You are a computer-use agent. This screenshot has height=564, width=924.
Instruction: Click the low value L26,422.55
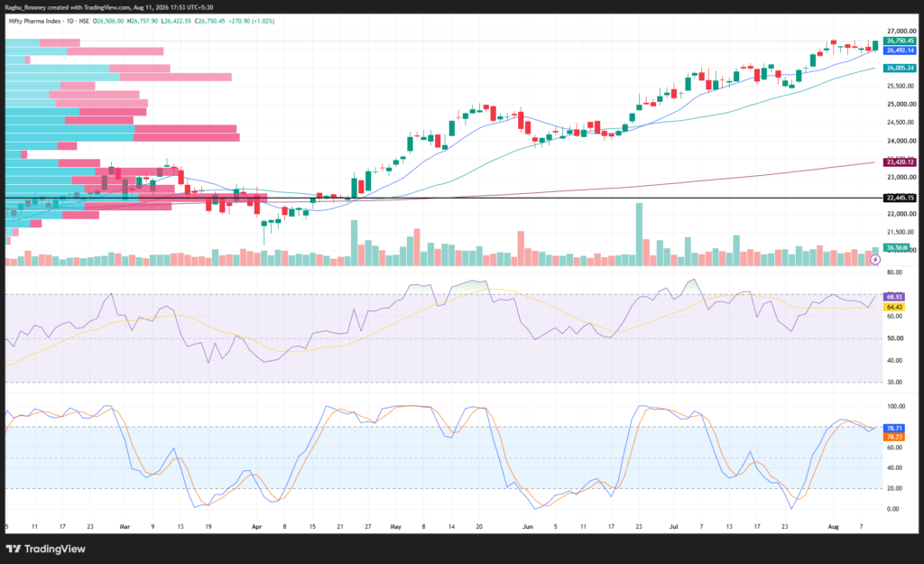[176, 22]
